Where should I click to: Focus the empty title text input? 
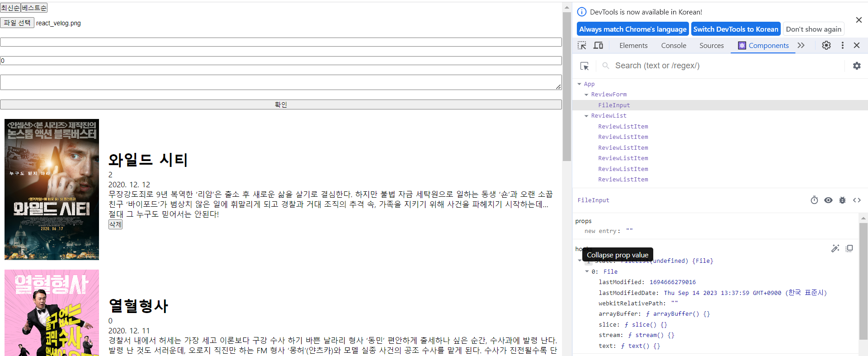click(281, 42)
